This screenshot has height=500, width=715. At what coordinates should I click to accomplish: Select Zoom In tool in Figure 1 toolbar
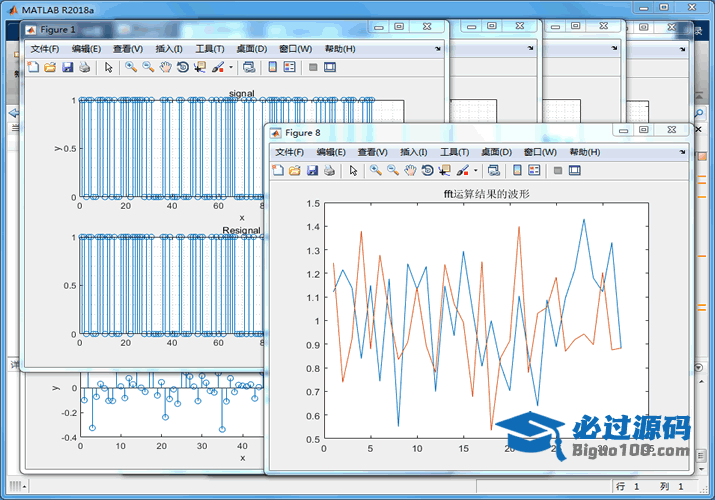coord(131,67)
